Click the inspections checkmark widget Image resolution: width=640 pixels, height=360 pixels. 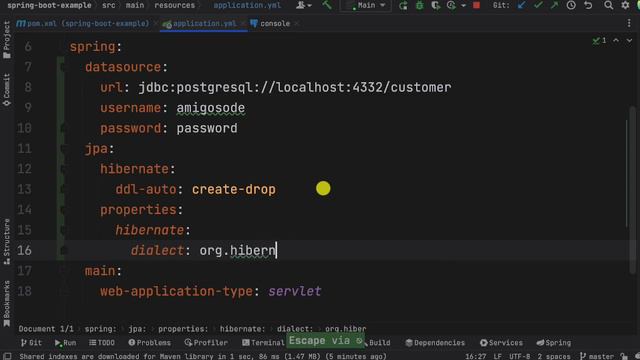(x=600, y=40)
